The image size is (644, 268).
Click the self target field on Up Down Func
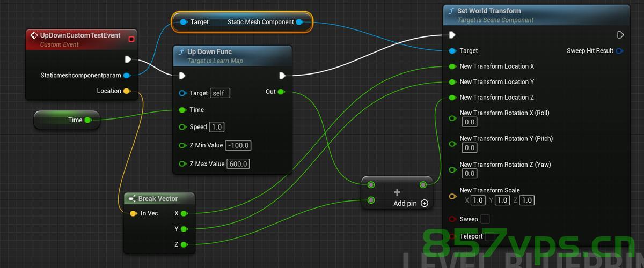[x=220, y=93]
